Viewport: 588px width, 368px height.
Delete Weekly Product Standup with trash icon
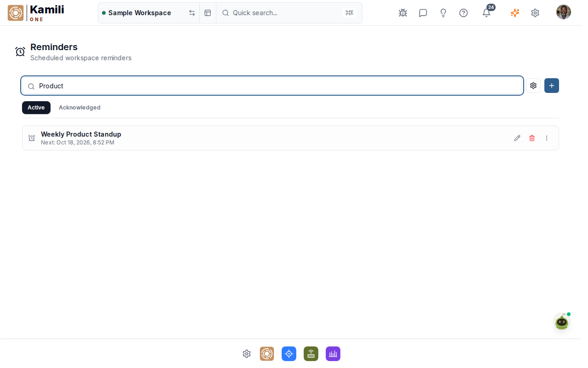[x=532, y=138]
